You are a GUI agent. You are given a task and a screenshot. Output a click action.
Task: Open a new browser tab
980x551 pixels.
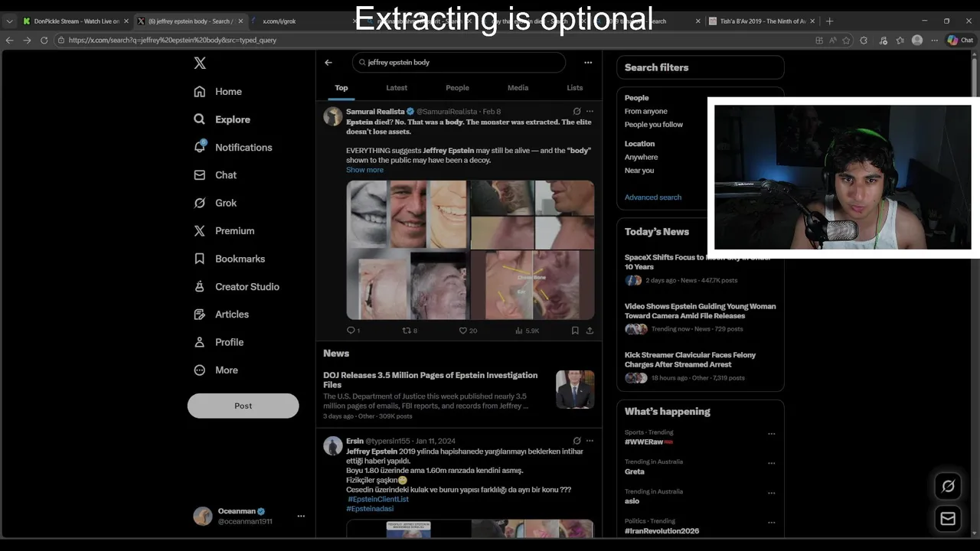tap(829, 21)
